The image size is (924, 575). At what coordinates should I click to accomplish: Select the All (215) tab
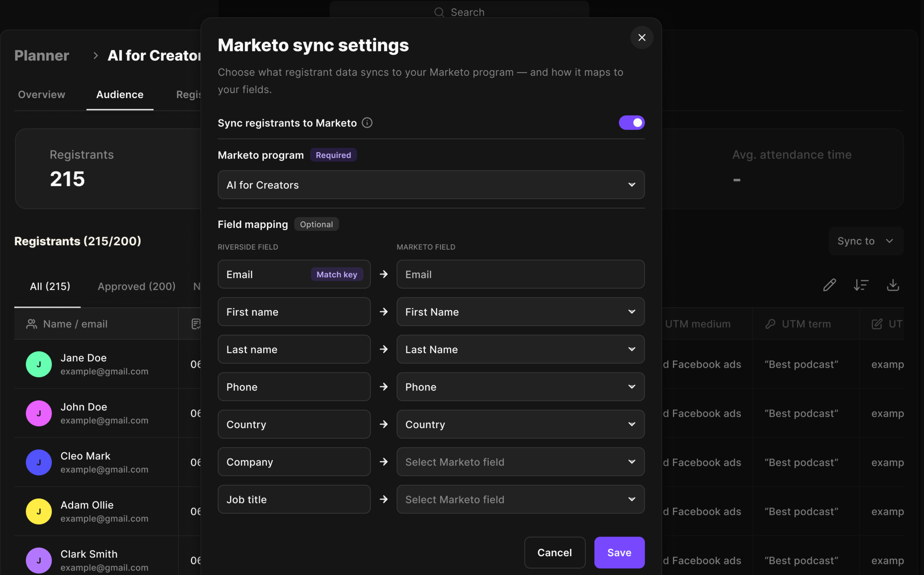click(x=50, y=286)
